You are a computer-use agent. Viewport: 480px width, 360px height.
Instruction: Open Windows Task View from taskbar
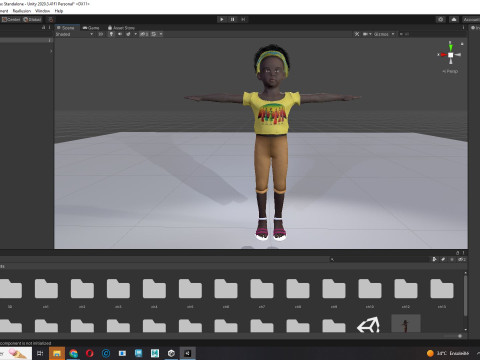pos(40,353)
